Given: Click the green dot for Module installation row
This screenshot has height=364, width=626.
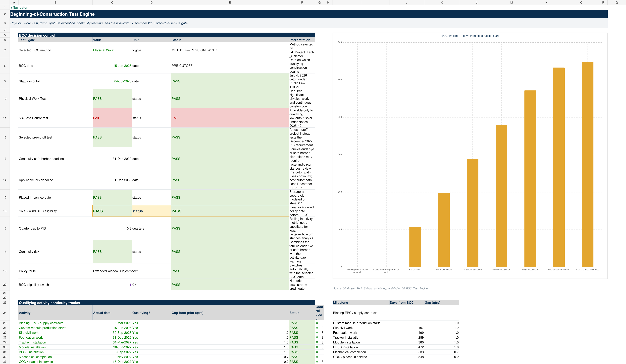Looking at the screenshot, I should [x=317, y=347].
